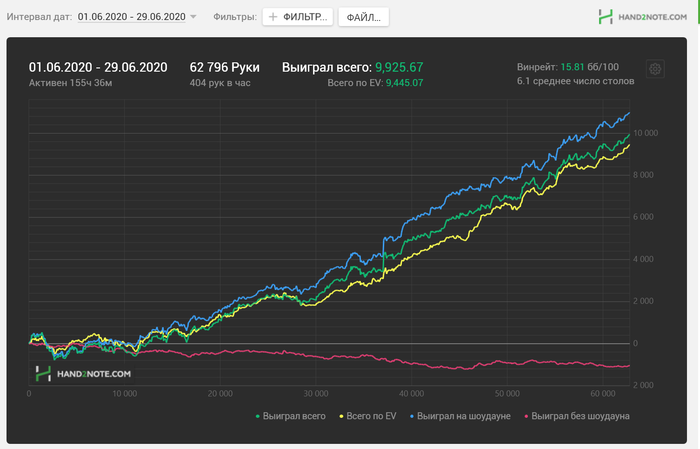Open the ФАЙЛ... button
Viewport: 700px width, 449px height.
pos(363,17)
